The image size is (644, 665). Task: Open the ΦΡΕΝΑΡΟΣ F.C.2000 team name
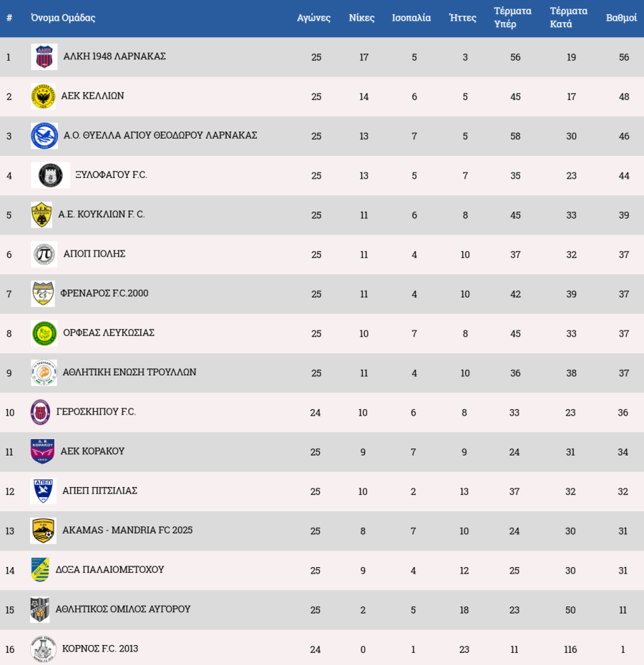[x=104, y=293]
